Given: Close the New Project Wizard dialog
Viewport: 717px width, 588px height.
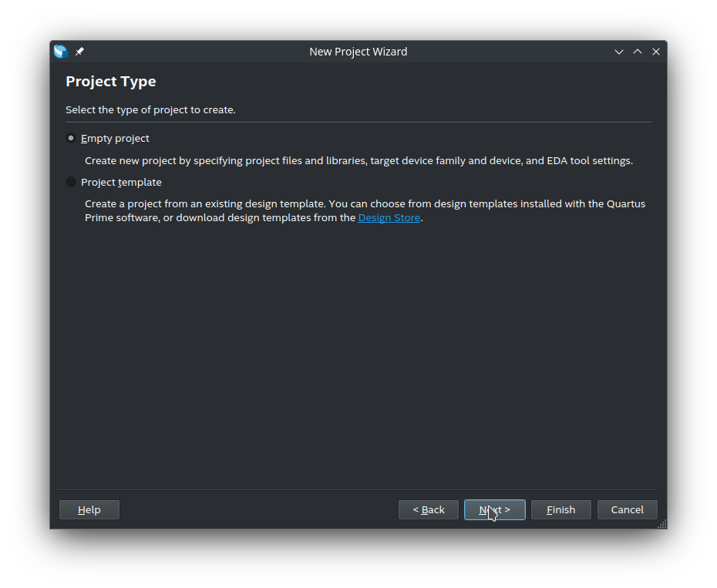Looking at the screenshot, I should (656, 52).
